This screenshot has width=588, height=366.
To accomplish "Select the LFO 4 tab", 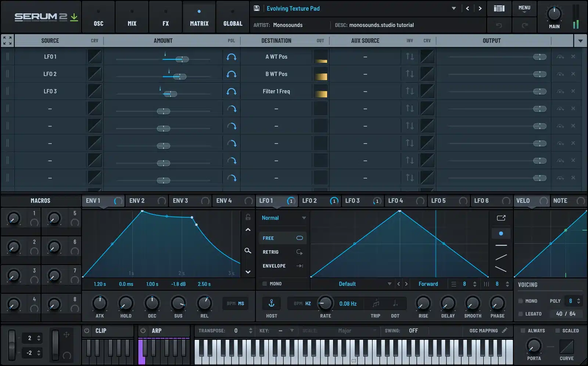I will click(406, 201).
